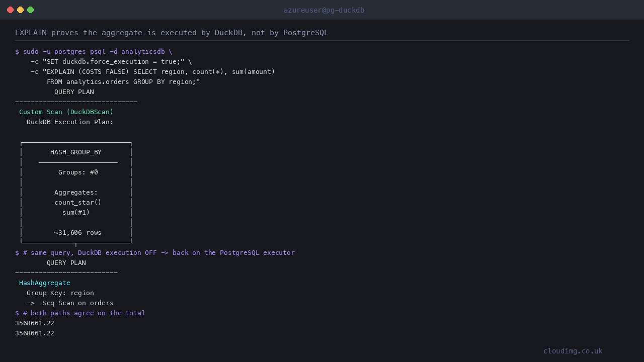Click the Aggregates: label
This screenshot has width=644, height=362.
pos(76,193)
